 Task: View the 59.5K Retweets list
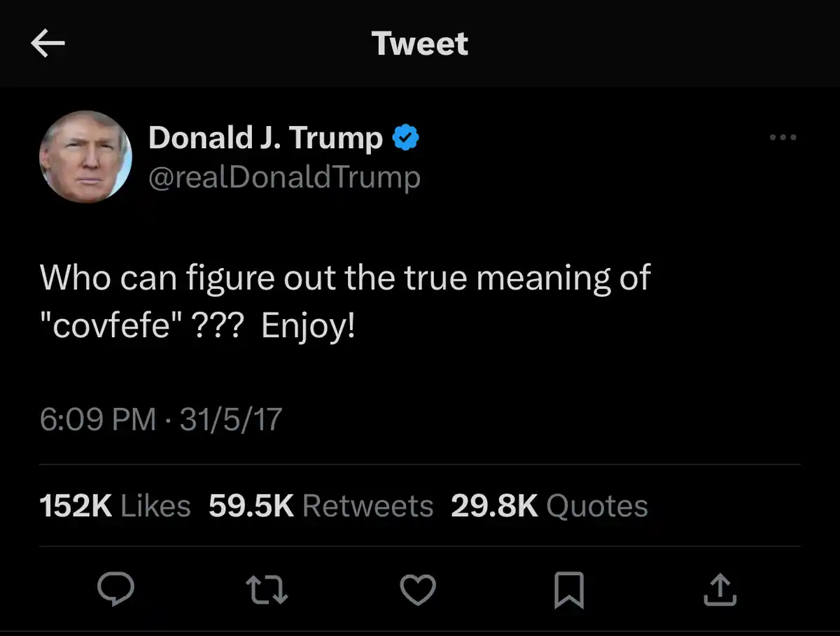[321, 506]
